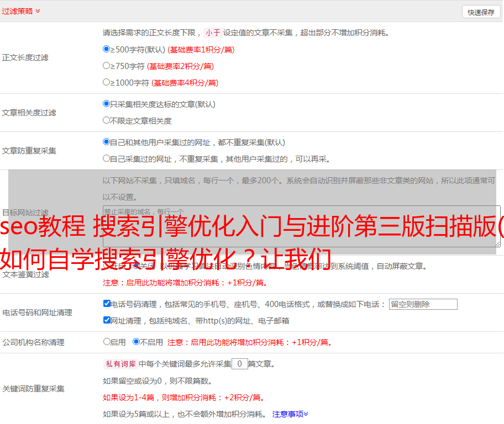The width and height of the screenshot is (504, 424).
Task: Select the ≥750字符 length option
Action: (107, 66)
